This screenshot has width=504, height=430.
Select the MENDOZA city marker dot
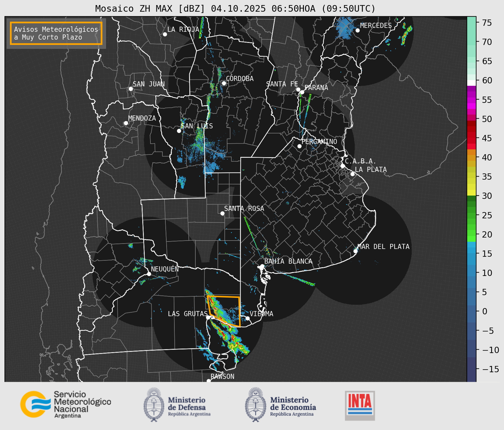pos(126,123)
